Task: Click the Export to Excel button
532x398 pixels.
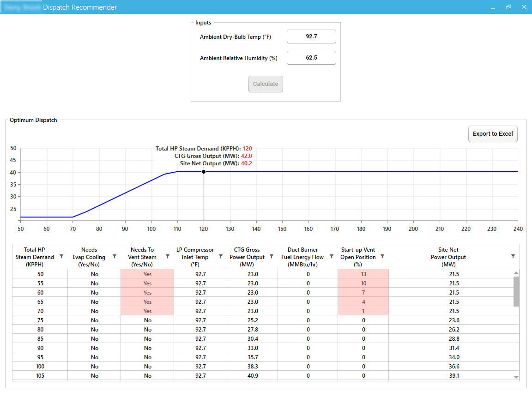Action: point(493,134)
